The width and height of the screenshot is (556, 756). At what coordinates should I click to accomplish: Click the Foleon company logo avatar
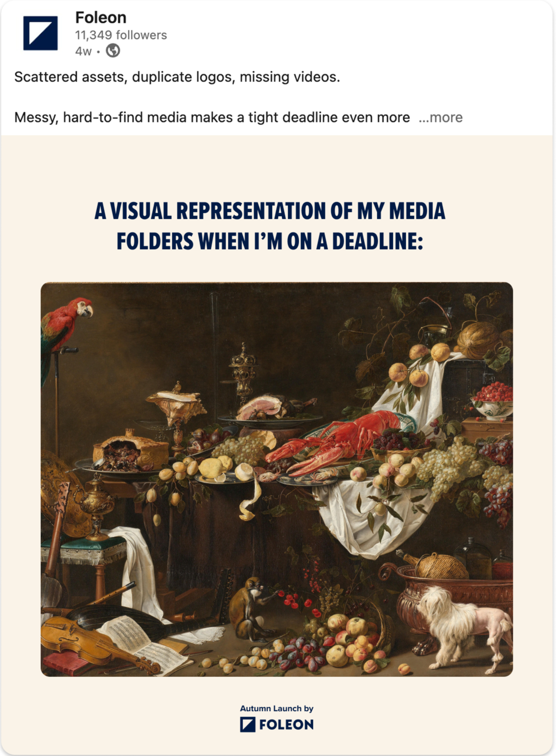tap(40, 33)
